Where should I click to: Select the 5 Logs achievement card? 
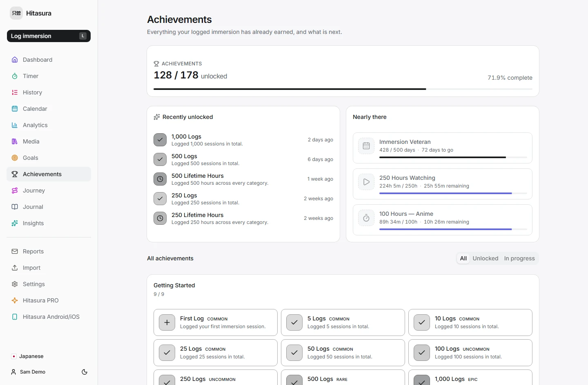(343, 322)
